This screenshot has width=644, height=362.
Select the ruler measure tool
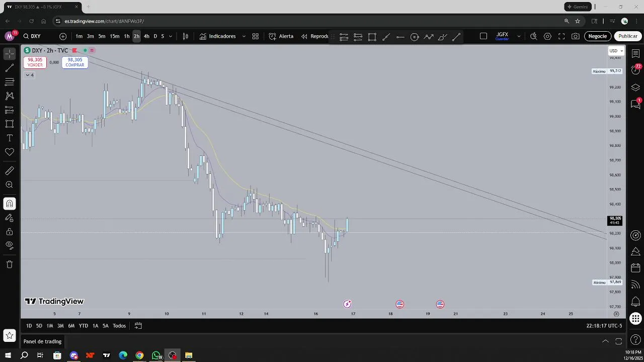[10, 171]
